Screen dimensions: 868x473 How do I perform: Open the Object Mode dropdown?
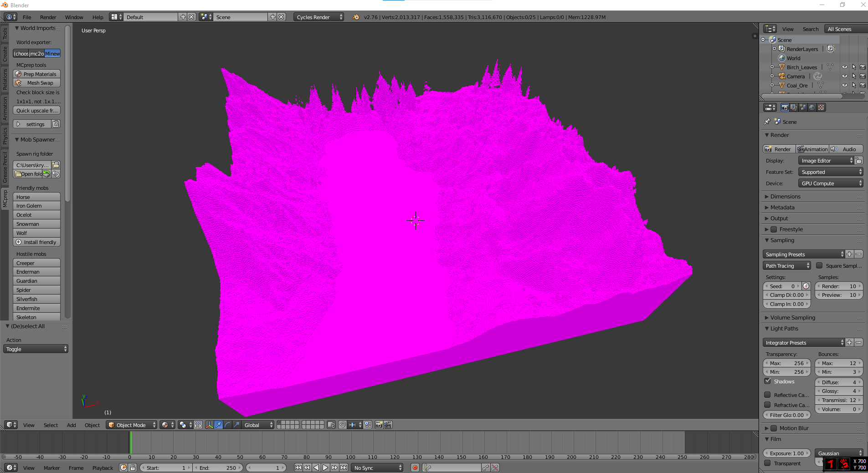pos(131,425)
